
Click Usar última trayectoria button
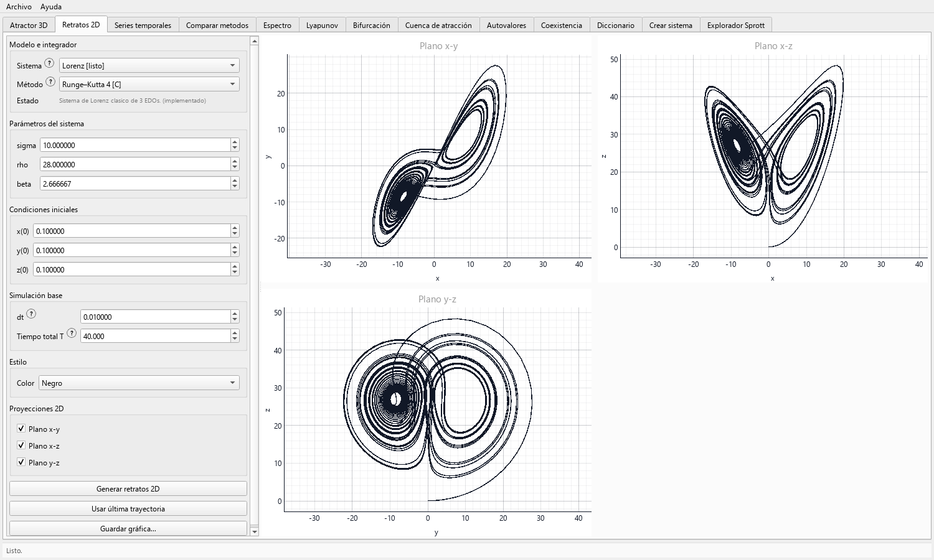[128, 508]
